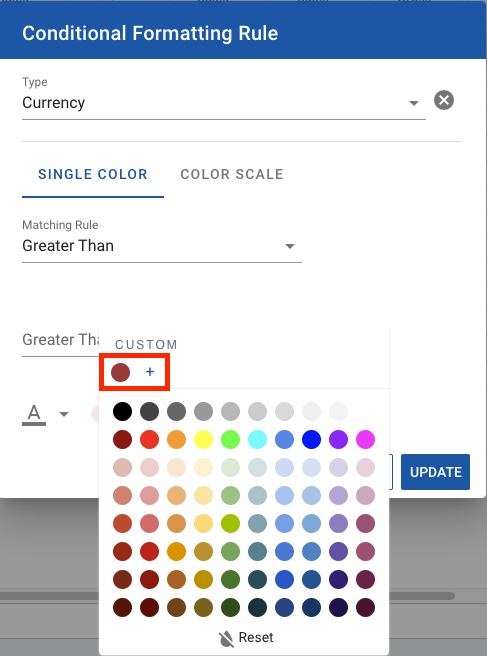
Task: Pick the bright red swatch
Action: pos(149,440)
